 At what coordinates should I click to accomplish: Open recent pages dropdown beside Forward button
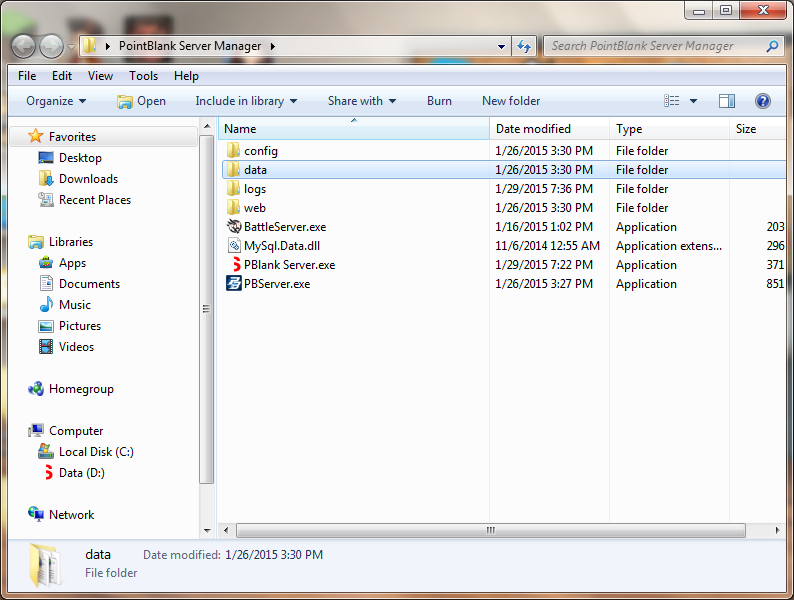coord(71,47)
